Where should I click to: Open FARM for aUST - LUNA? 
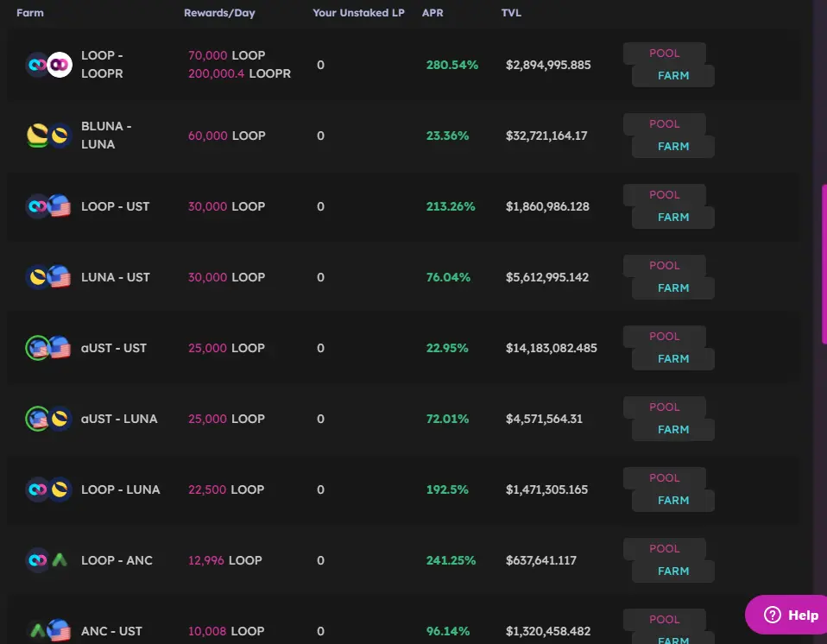(673, 430)
